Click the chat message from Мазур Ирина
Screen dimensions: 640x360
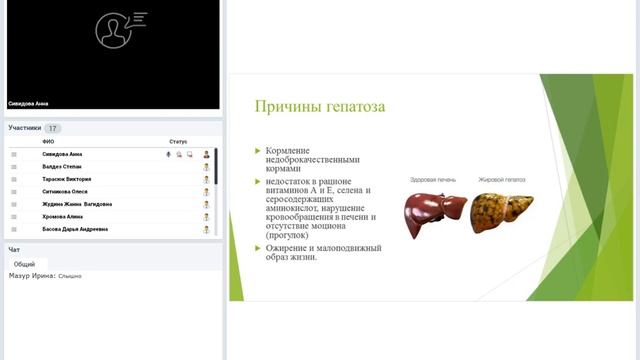pos(45,276)
